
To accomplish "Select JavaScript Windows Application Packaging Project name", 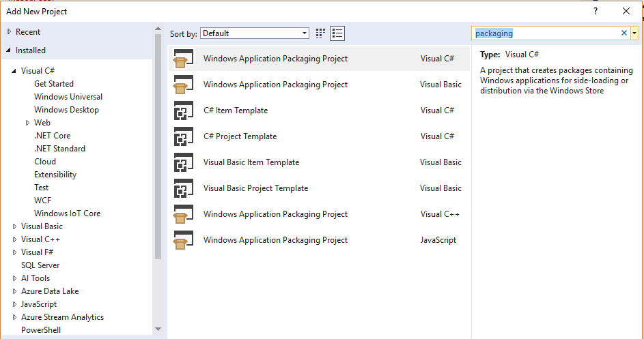I will [275, 240].
